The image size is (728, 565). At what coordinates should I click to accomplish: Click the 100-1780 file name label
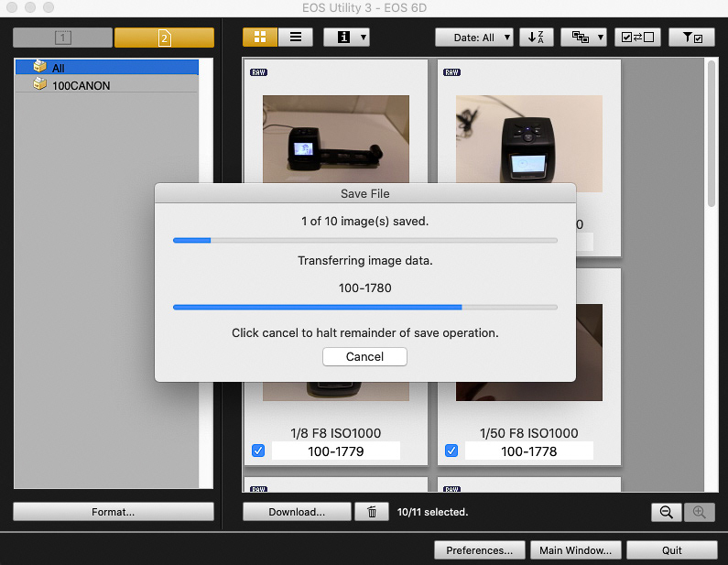(x=365, y=288)
